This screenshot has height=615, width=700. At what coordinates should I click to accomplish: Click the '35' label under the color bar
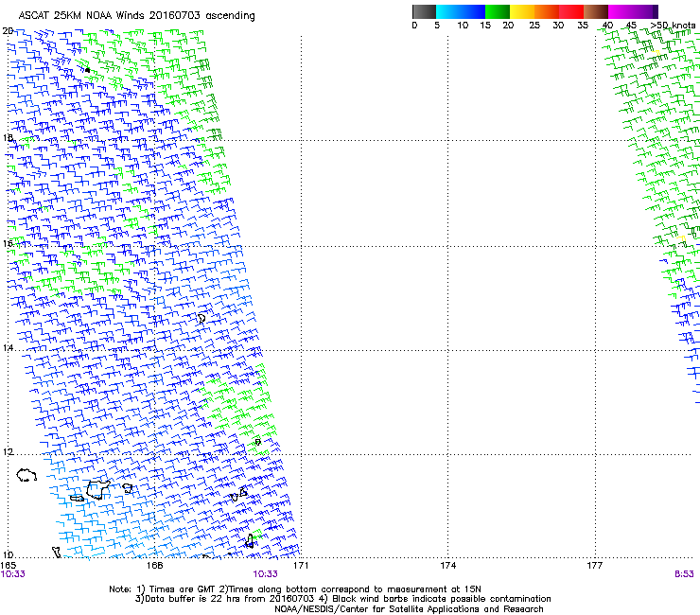tap(583, 26)
